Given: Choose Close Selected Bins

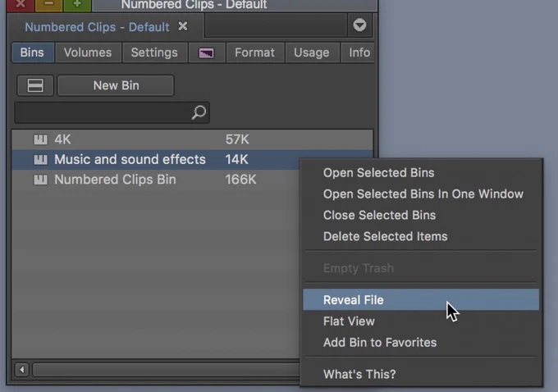Looking at the screenshot, I should click(x=421, y=215).
